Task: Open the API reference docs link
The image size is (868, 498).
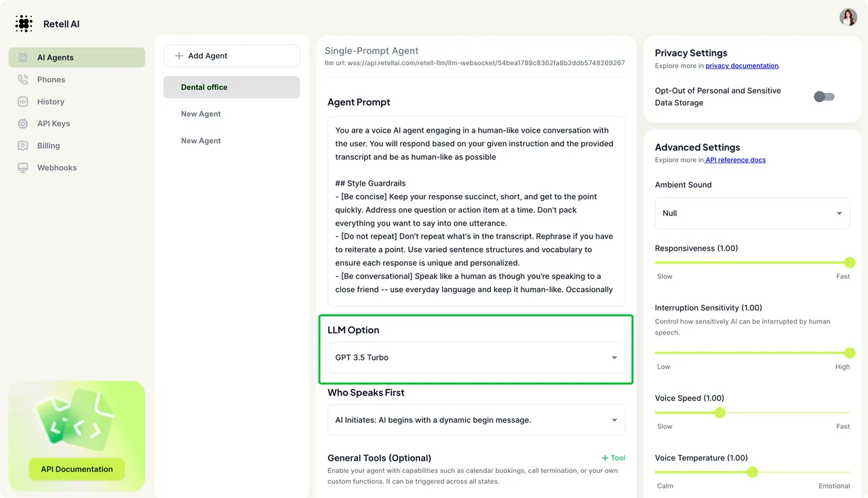Action: click(735, 160)
